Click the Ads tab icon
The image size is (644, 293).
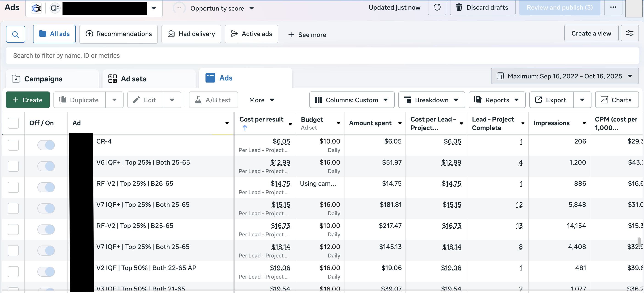click(210, 78)
